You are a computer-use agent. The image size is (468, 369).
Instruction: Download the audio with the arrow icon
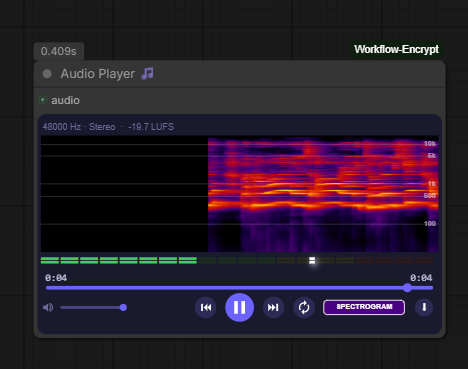click(x=424, y=307)
